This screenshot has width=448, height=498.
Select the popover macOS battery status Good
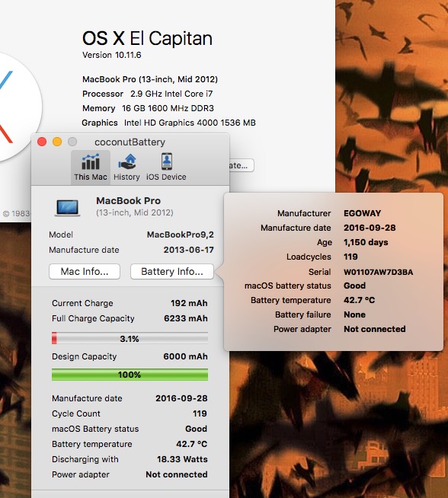click(x=354, y=286)
